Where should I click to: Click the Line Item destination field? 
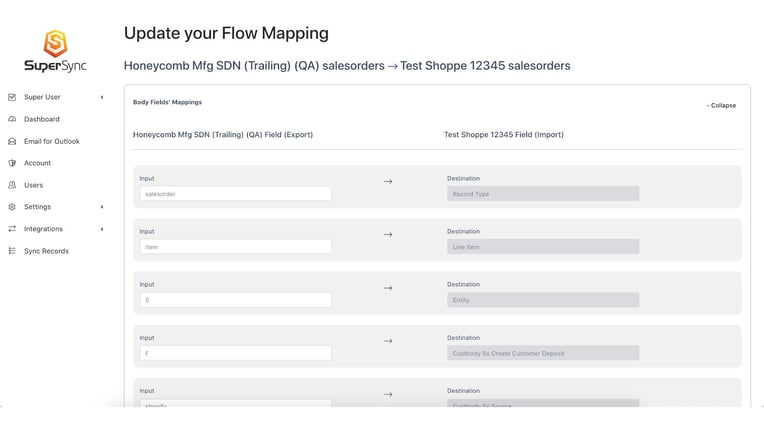(x=543, y=247)
